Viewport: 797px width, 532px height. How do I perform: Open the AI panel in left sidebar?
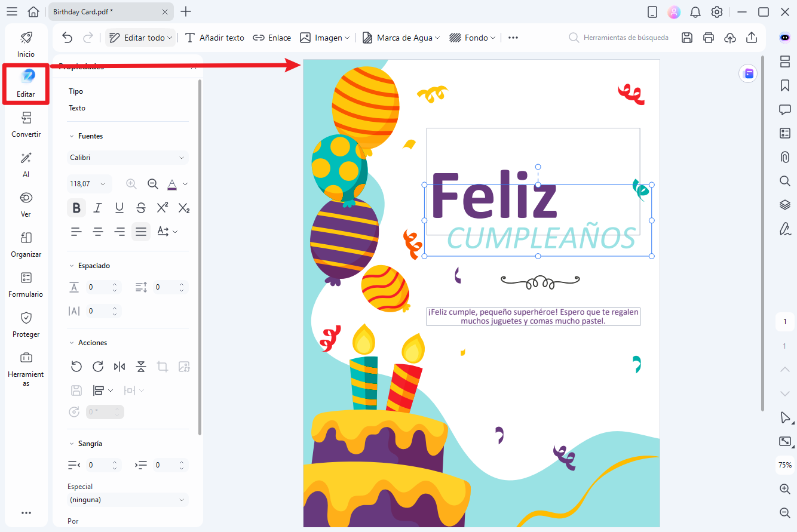click(26, 164)
